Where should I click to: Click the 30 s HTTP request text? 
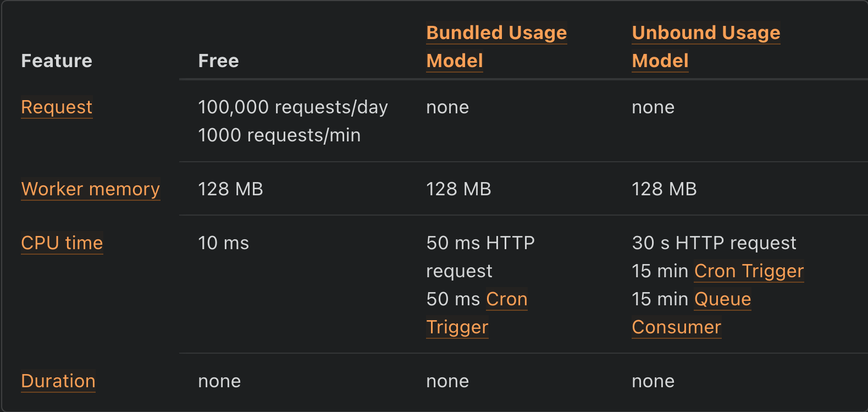click(x=714, y=243)
